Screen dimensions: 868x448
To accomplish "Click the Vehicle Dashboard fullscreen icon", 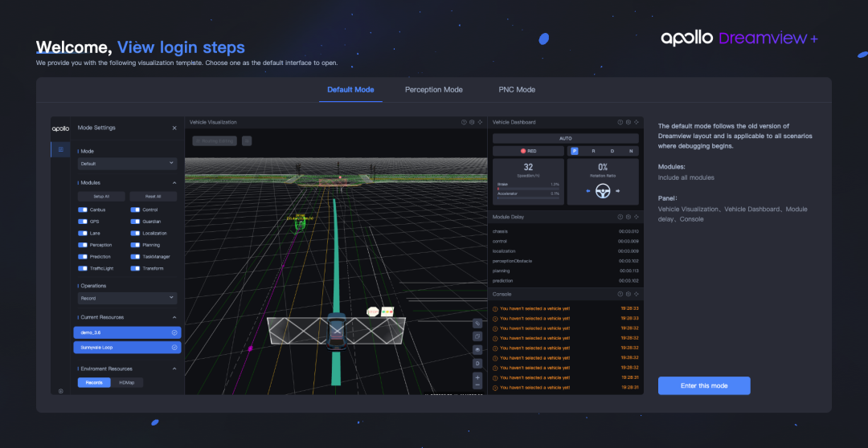I will pos(637,122).
